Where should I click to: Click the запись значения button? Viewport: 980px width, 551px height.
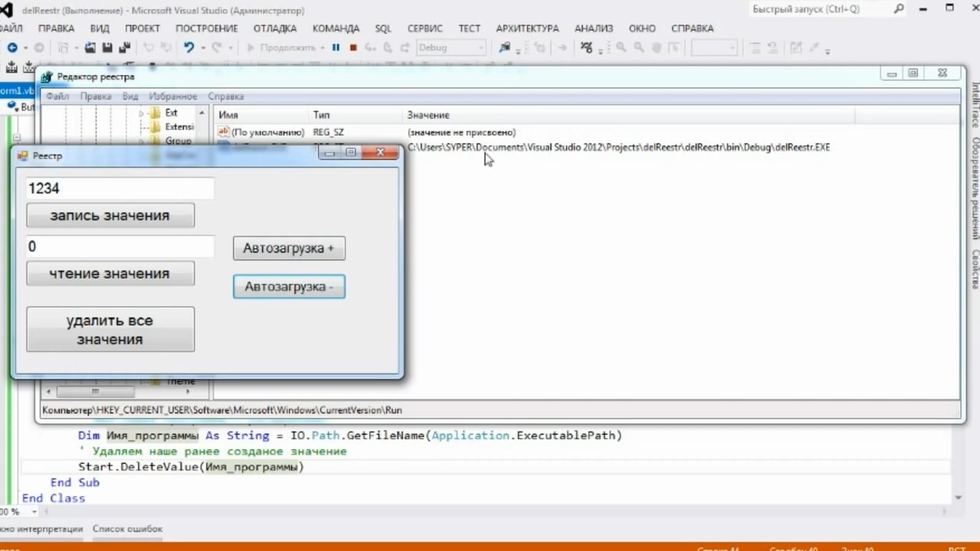[x=110, y=216]
